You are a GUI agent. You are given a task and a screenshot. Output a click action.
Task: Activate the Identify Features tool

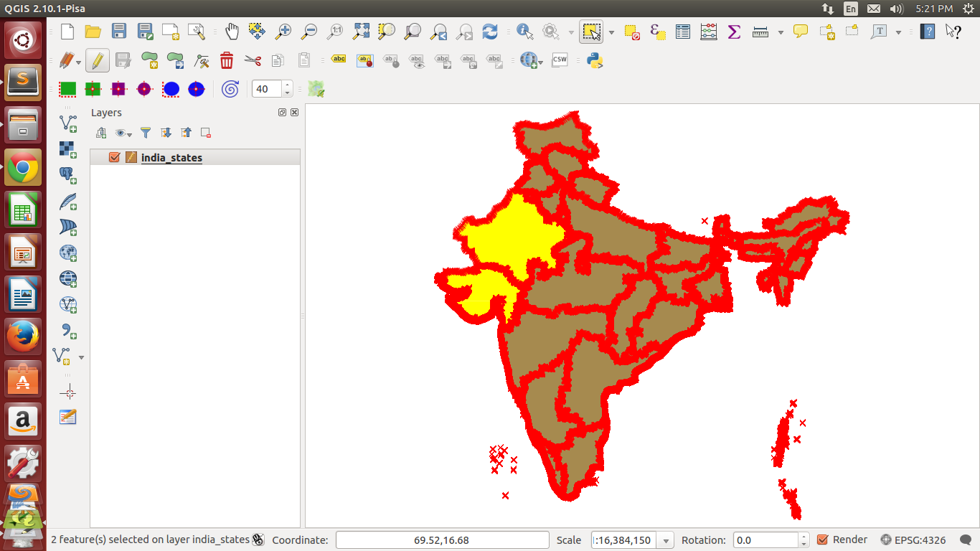(525, 32)
